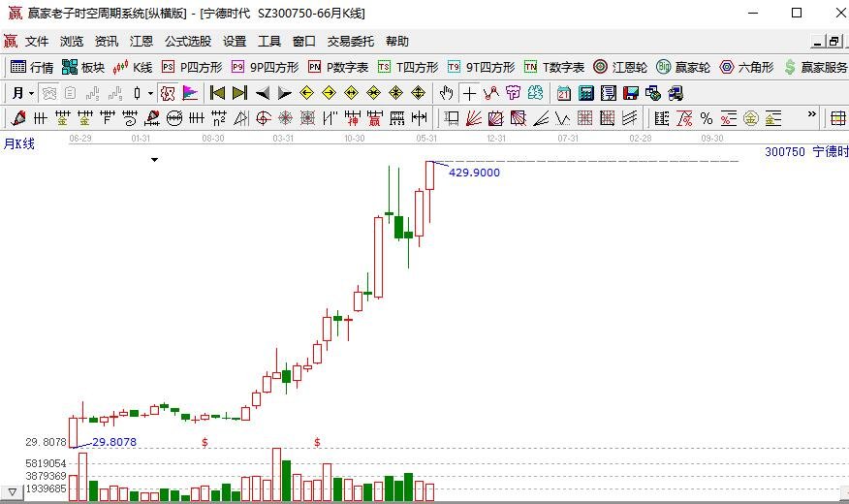The width and height of the screenshot is (849, 504).
Task: Open the 交易委托 menu
Action: [x=350, y=42]
